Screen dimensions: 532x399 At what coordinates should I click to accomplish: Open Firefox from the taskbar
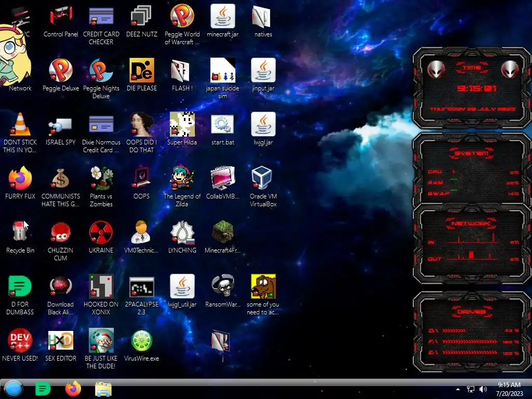[x=73, y=389]
